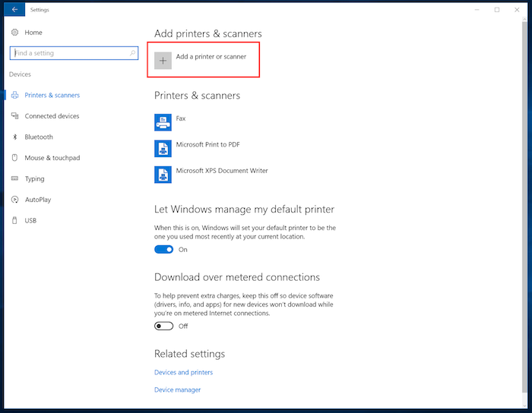Click the Printers & scanners printer icon in sidebar
This screenshot has width=532, height=413.
click(14, 95)
